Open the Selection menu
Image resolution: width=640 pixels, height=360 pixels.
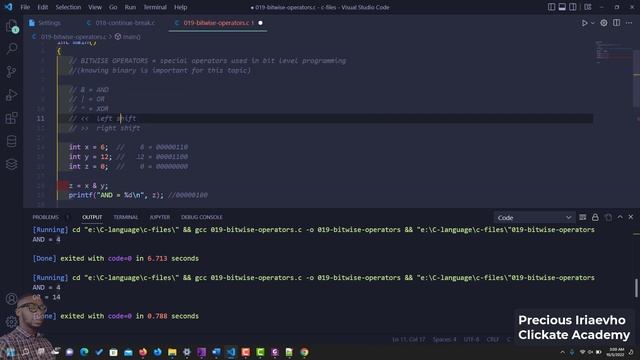(68, 7)
